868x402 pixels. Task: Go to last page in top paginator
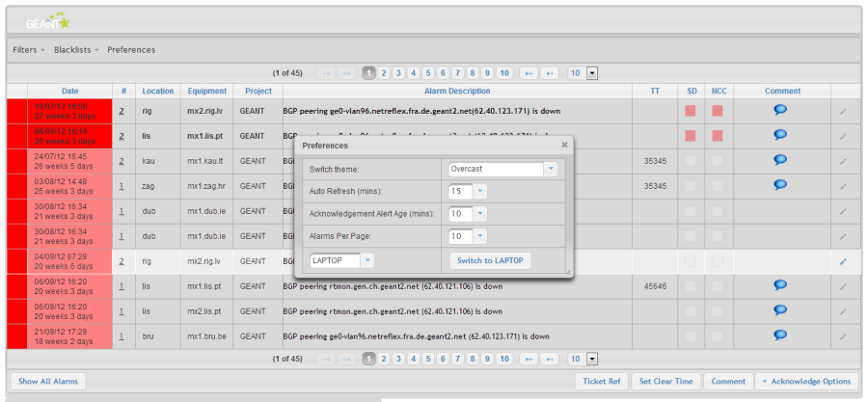click(x=549, y=73)
